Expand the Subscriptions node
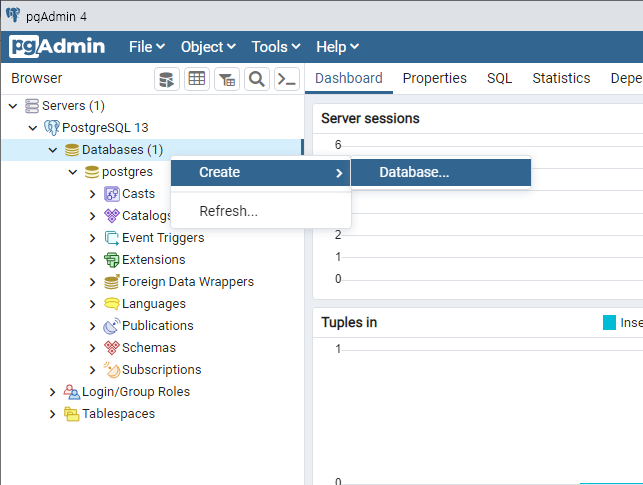The width and height of the screenshot is (643, 485). [x=93, y=370]
